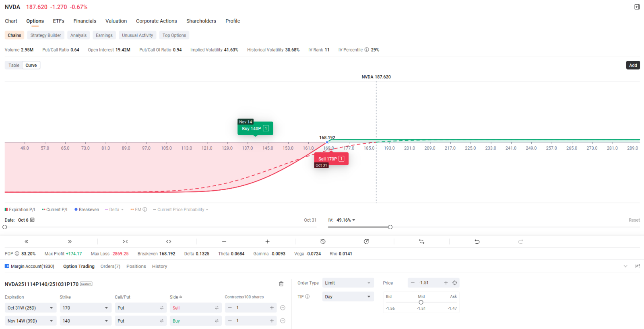Switch to the Strategy Builder tab
Image resolution: width=644 pixels, height=329 pixels.
click(45, 35)
